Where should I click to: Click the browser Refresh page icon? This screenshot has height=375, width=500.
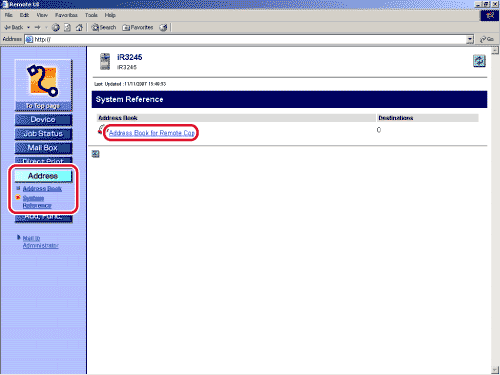(x=67, y=28)
